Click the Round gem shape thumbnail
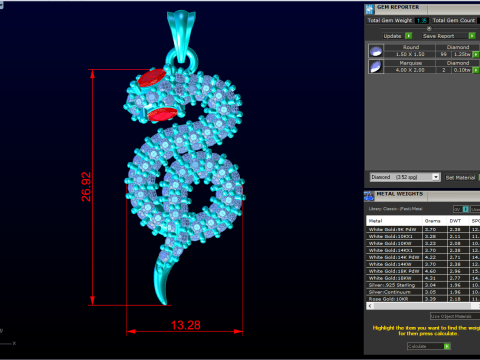The image size is (480, 360). coord(376,51)
